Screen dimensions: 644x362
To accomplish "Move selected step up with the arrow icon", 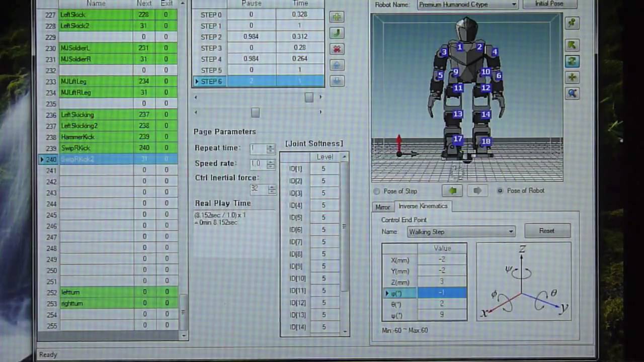I will tap(337, 65).
